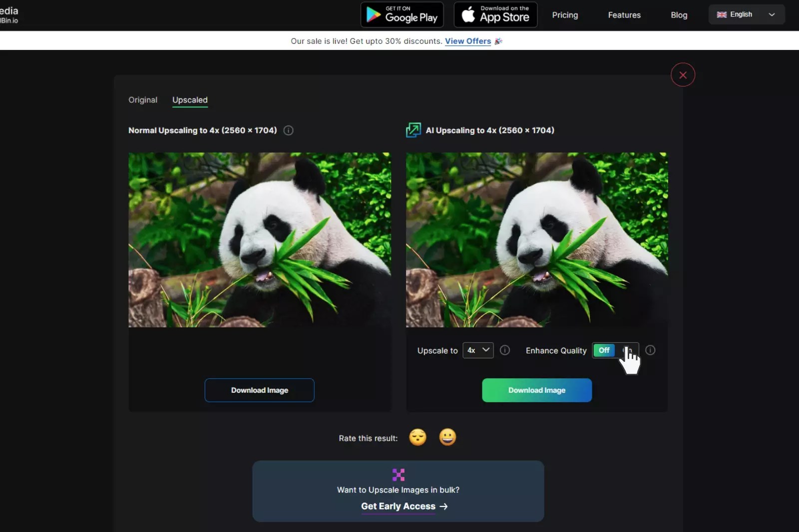Click the UK flag language icon
Image resolution: width=799 pixels, height=532 pixels.
[x=721, y=14]
